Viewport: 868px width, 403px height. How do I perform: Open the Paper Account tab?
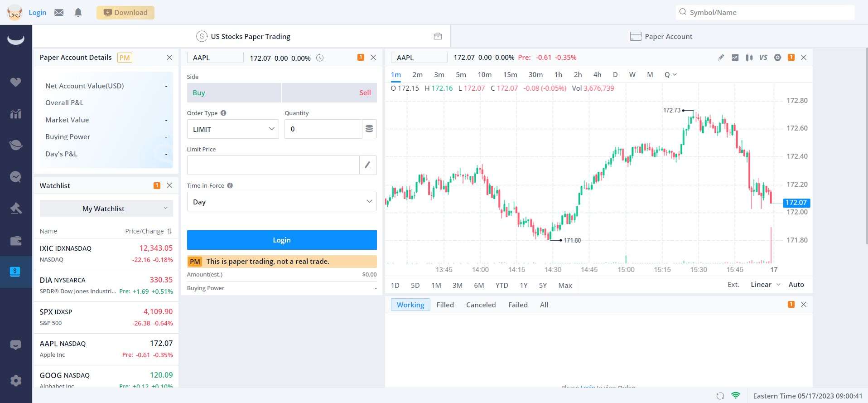(x=661, y=36)
